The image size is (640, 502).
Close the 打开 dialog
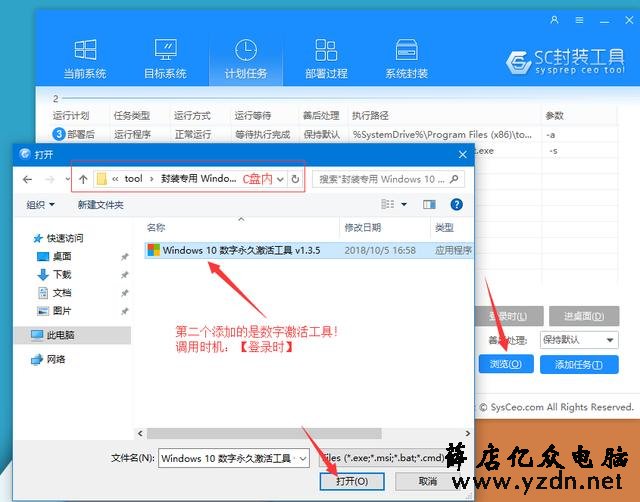point(462,155)
